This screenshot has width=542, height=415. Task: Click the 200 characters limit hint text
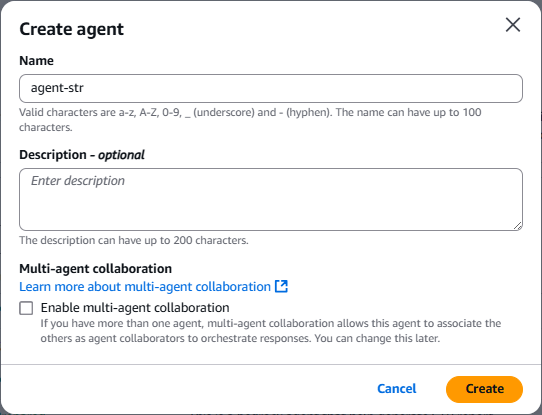tap(134, 240)
